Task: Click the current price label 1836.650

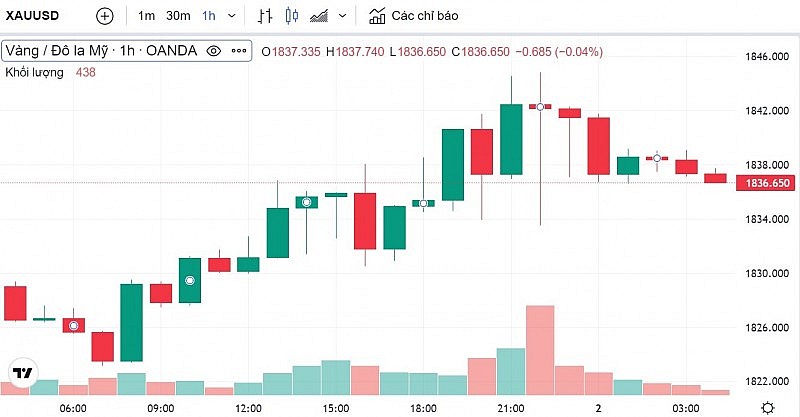Action: (x=763, y=183)
